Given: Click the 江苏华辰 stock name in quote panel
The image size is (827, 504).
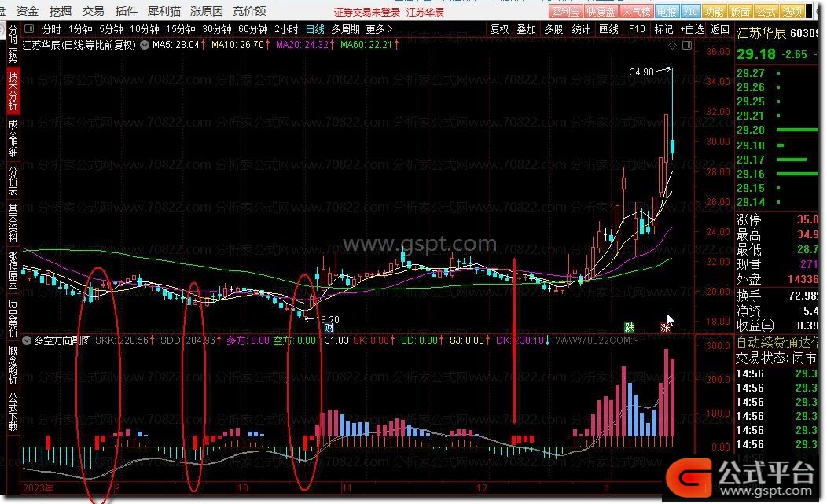Looking at the screenshot, I should 762,33.
